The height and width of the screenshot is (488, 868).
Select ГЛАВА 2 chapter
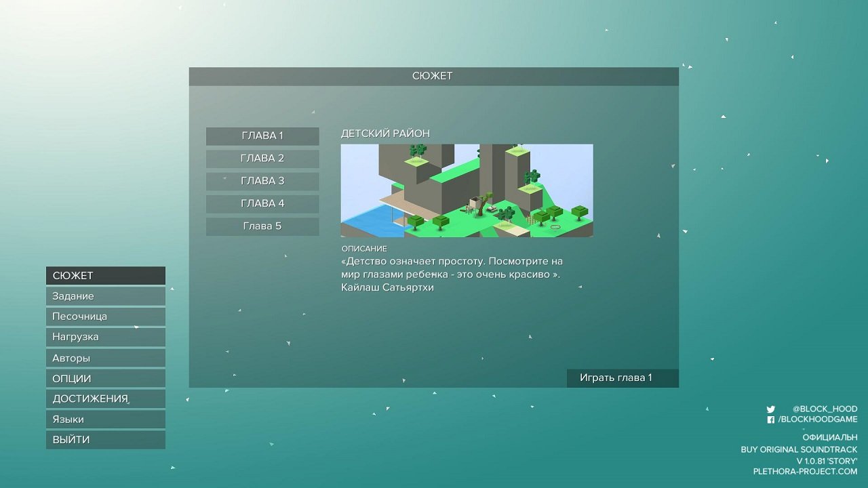(262, 158)
